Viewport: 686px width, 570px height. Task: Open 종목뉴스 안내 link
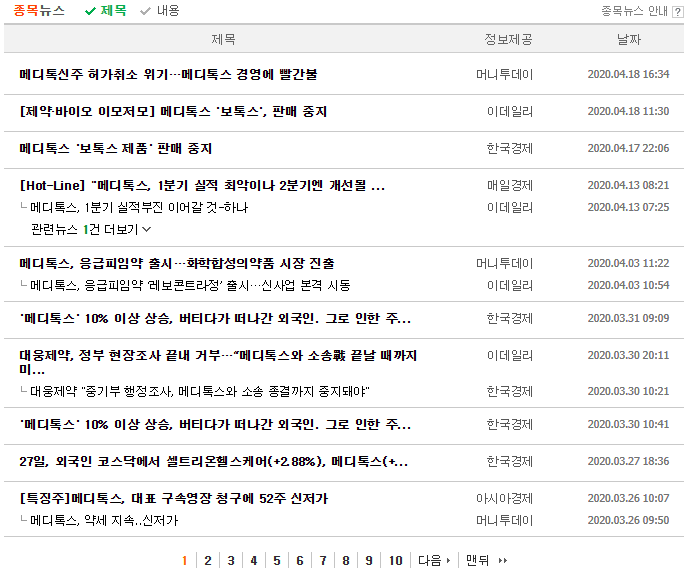tap(634, 11)
